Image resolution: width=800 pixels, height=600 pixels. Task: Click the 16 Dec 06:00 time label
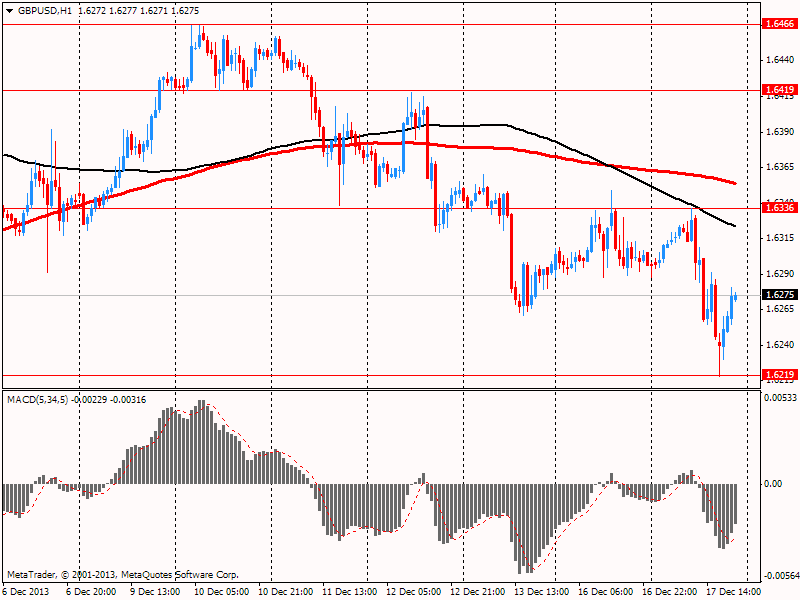coord(606,592)
